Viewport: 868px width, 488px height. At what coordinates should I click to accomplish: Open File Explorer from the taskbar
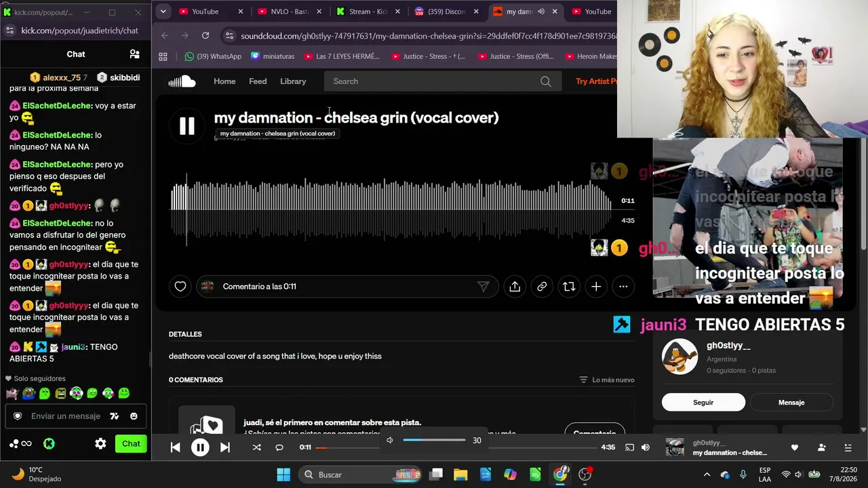coord(460,474)
